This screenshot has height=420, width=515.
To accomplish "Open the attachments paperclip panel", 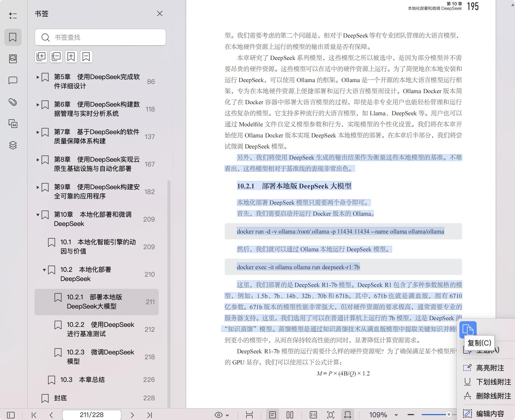I will [13, 102].
